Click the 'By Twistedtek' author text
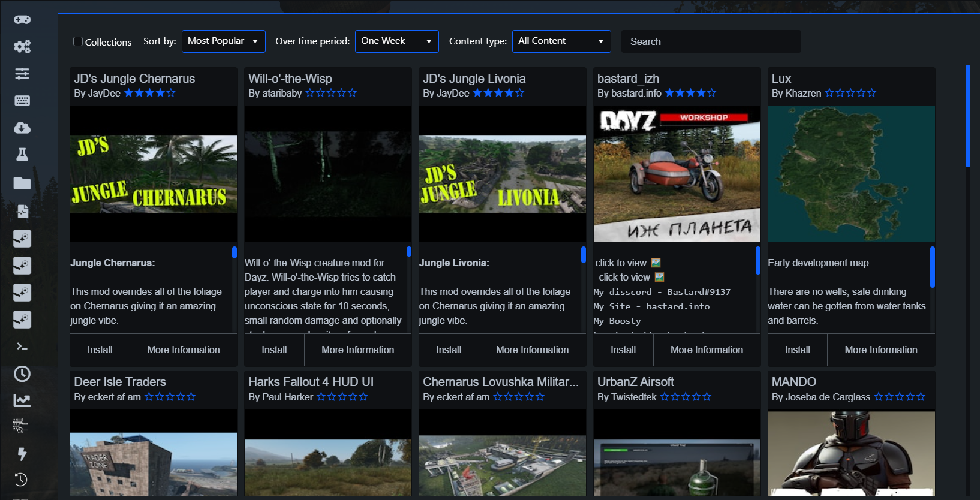This screenshot has width=980, height=500. point(627,397)
